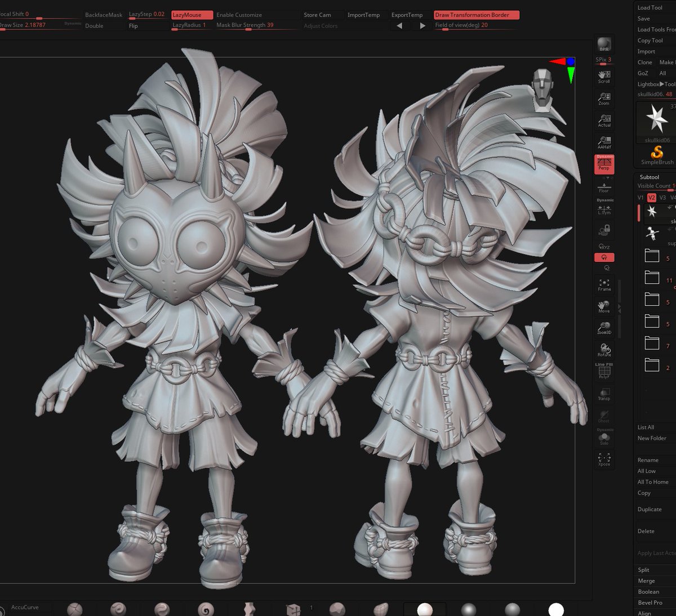Toggle Enable Customize
This screenshot has width=676, height=616.
tap(239, 15)
